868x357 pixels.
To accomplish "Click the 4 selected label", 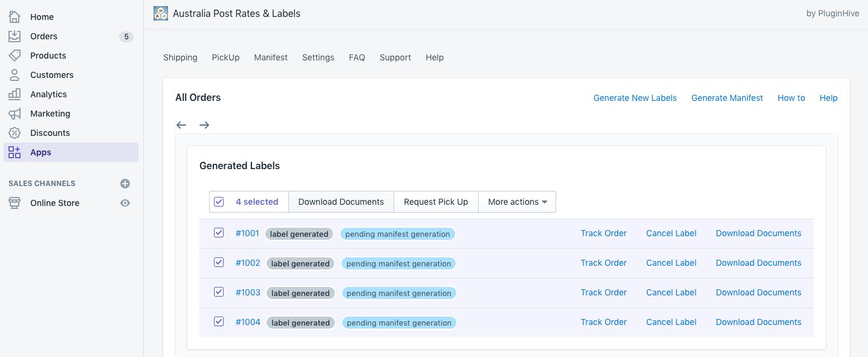I will 257,202.
